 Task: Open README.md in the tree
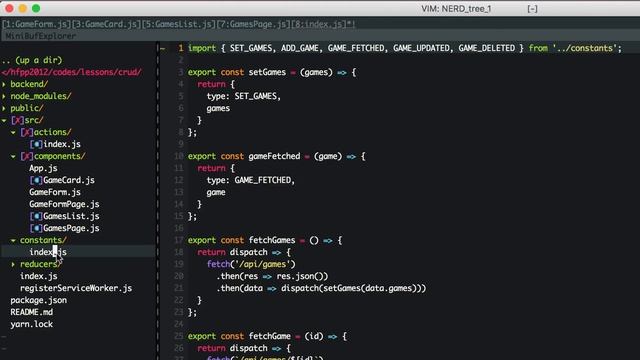pyautogui.click(x=31, y=312)
